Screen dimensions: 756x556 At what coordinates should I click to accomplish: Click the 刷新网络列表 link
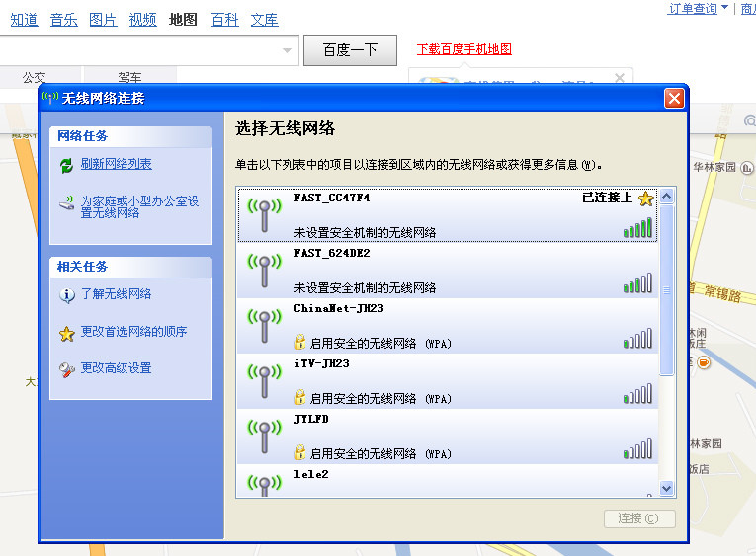coord(117,164)
